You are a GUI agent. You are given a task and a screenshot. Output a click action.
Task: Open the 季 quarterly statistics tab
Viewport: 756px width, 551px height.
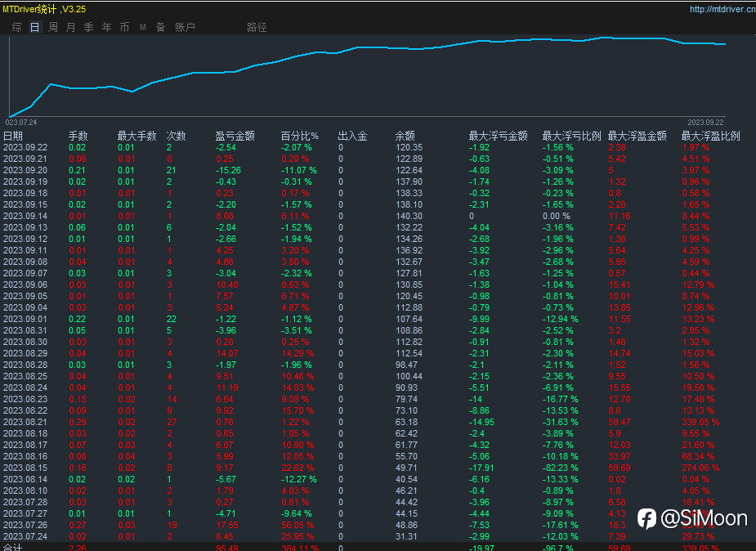88,27
